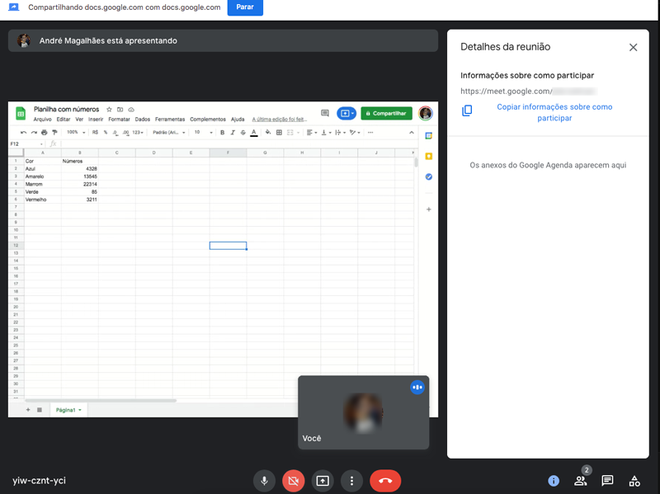Apply R$ currency format
The width and height of the screenshot is (660, 494).
[x=95, y=133]
